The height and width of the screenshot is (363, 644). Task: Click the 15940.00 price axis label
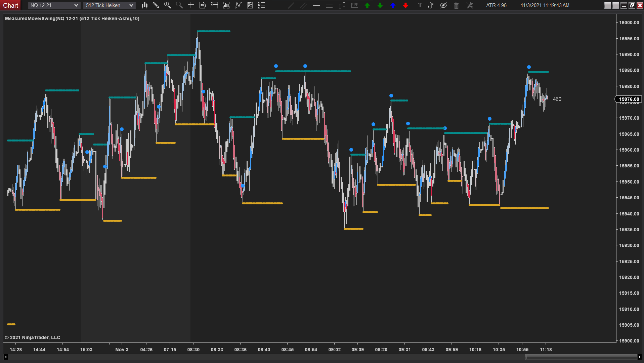pos(629,214)
